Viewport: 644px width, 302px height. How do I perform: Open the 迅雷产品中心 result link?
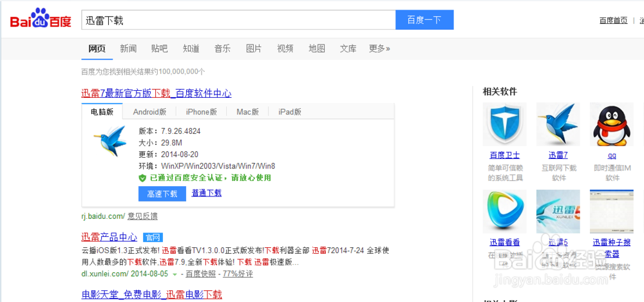click(109, 237)
